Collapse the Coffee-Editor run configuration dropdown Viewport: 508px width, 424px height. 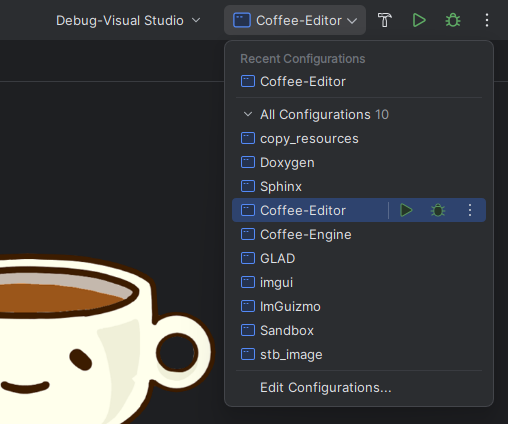pos(295,20)
